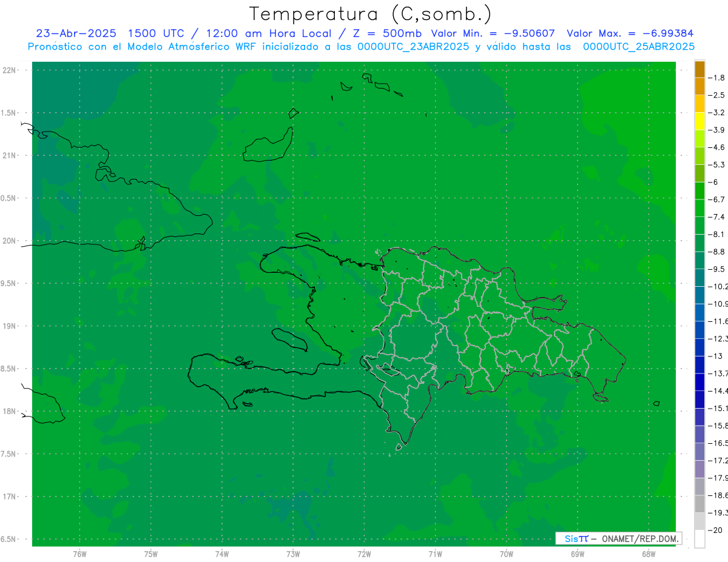Pick the teal swatch between -8.8 and -9.5
Viewport: 728px width, 562px height.
[699, 260]
